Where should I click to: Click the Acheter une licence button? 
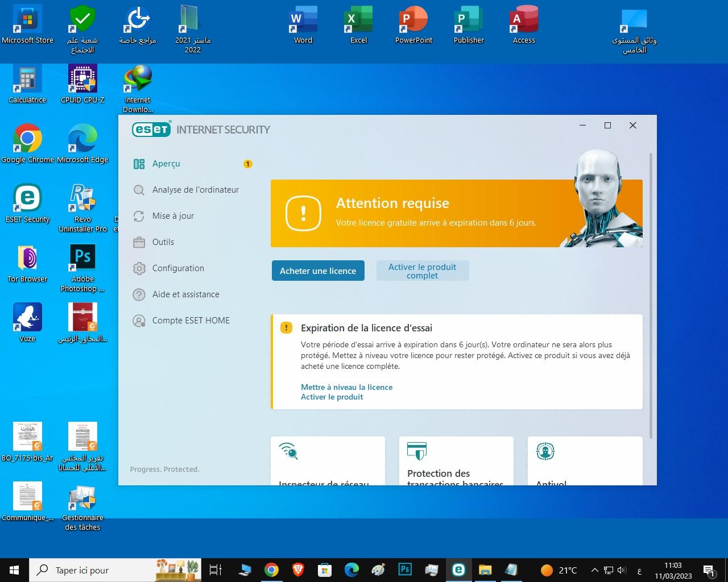318,271
